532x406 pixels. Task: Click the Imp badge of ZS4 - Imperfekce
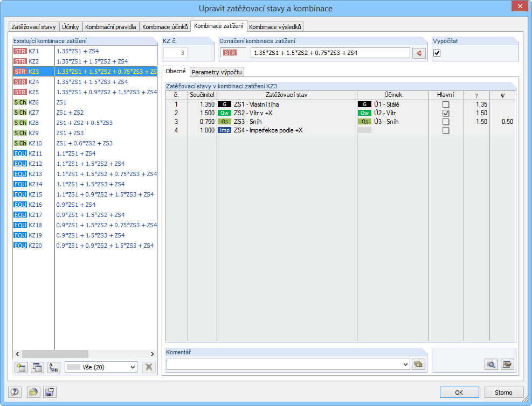tap(224, 130)
